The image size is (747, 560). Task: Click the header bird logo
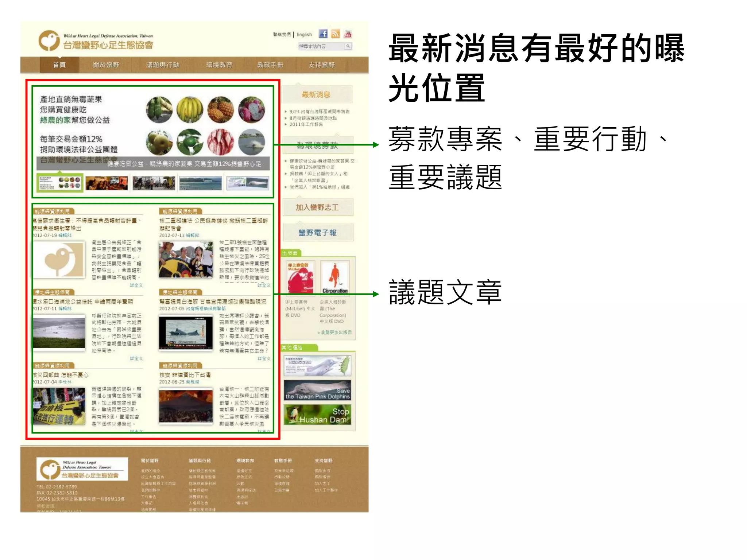49,40
